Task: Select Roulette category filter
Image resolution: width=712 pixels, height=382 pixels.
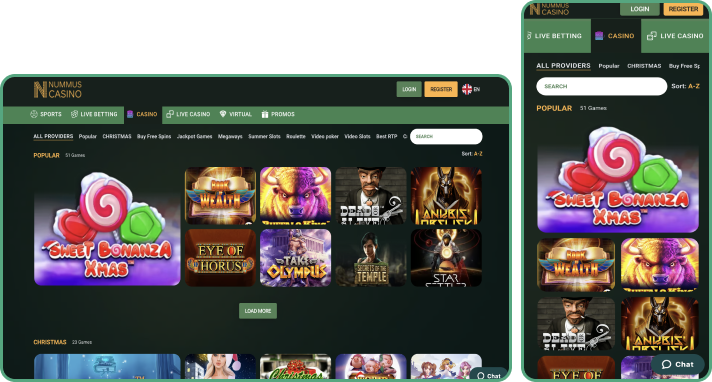Action: point(296,136)
